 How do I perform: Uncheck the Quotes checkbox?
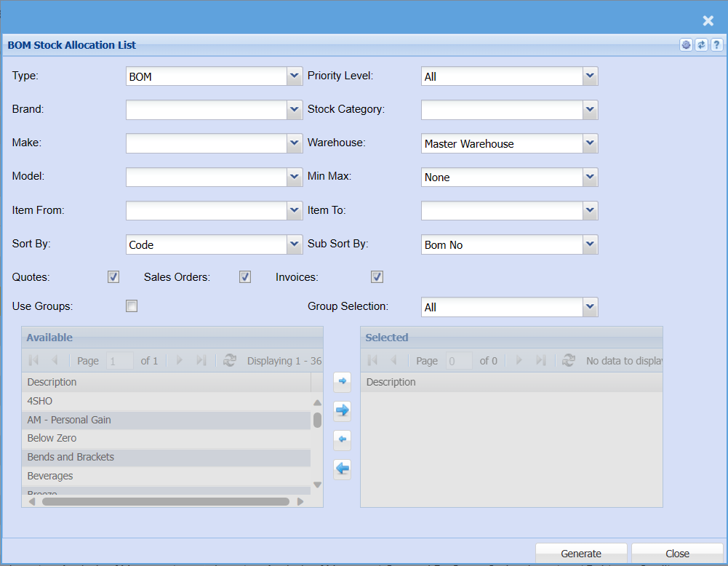click(113, 277)
